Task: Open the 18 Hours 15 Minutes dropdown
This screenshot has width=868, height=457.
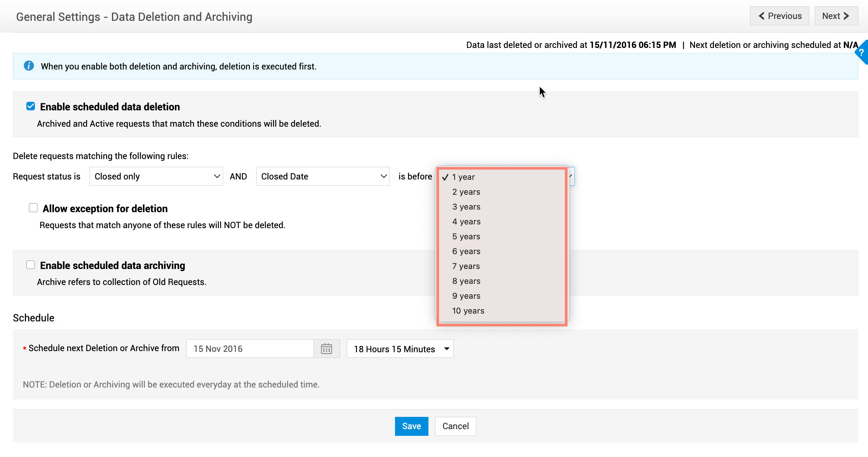Action: (x=400, y=349)
